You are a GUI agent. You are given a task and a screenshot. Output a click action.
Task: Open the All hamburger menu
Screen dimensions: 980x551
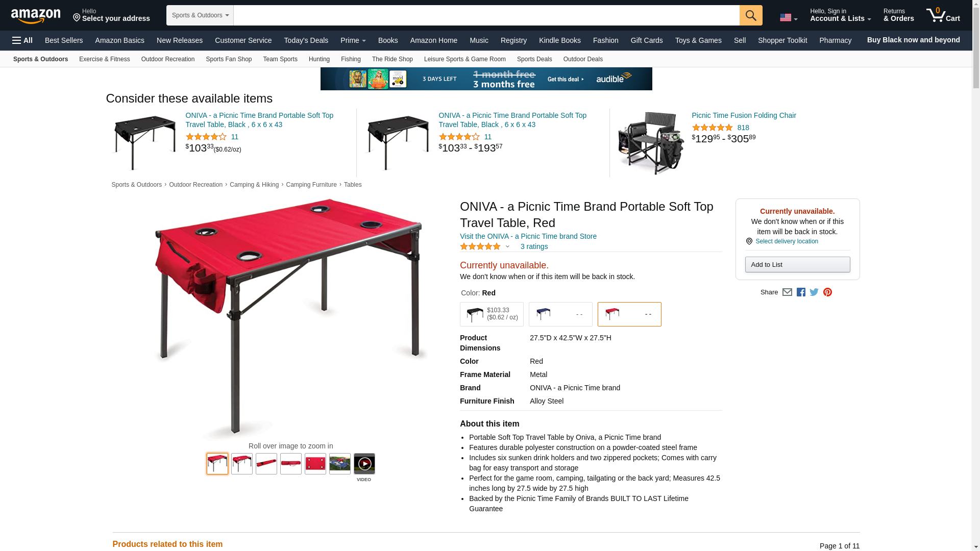click(x=22, y=40)
